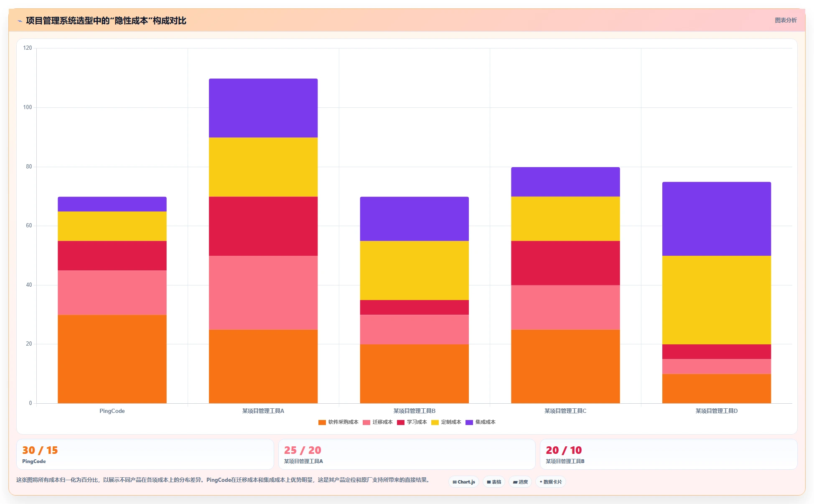Click 某项目管理工具A's orange 软件采购成本 segment
The height and width of the screenshot is (504, 814).
point(263,367)
